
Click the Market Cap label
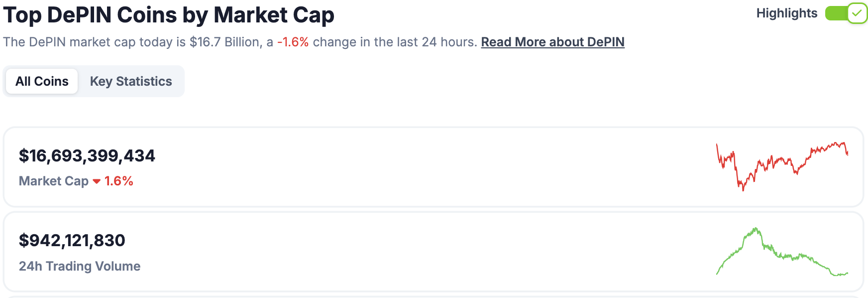click(x=54, y=181)
